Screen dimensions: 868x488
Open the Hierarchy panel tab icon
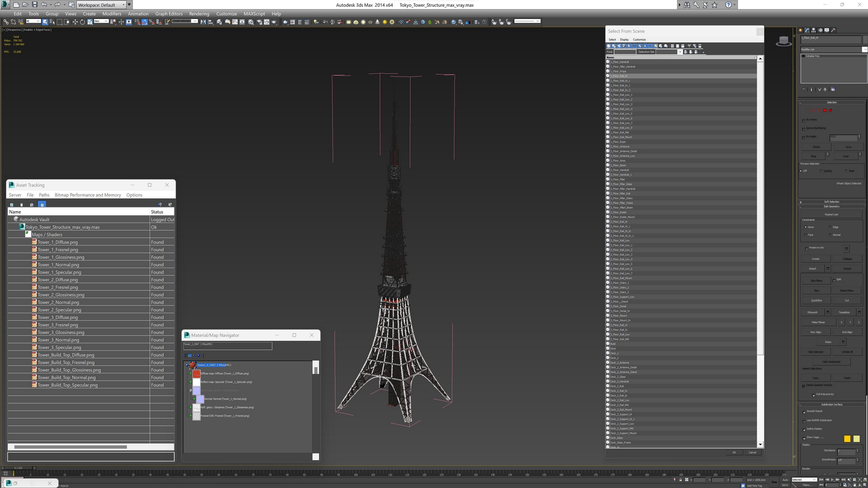coord(813,30)
